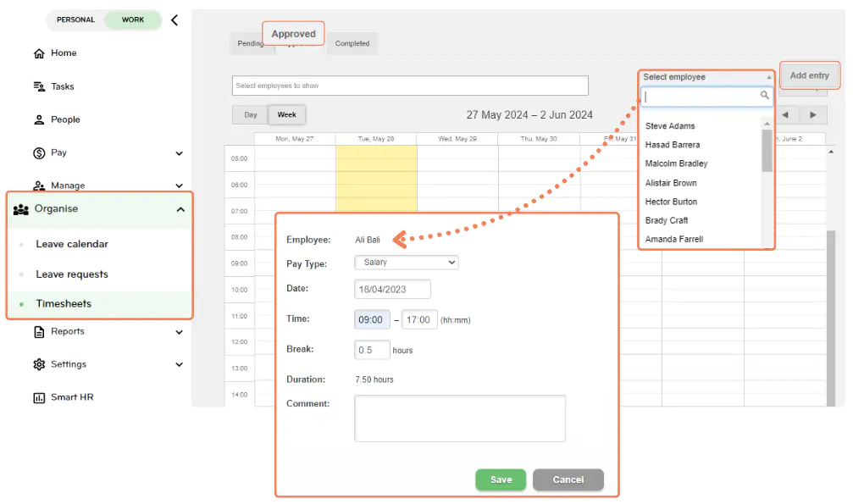The image size is (853, 504).
Task: Click the Save button
Action: pyautogui.click(x=501, y=479)
